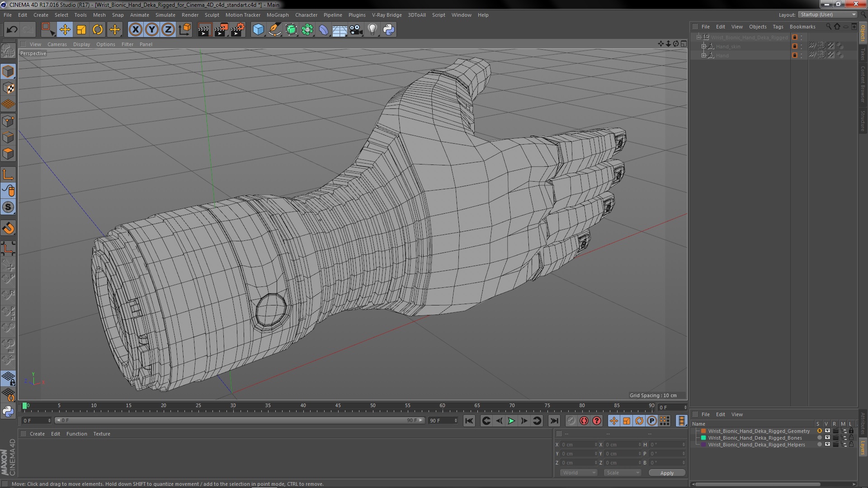Open the viewport Cameras menu
868x488 pixels.
(57, 44)
